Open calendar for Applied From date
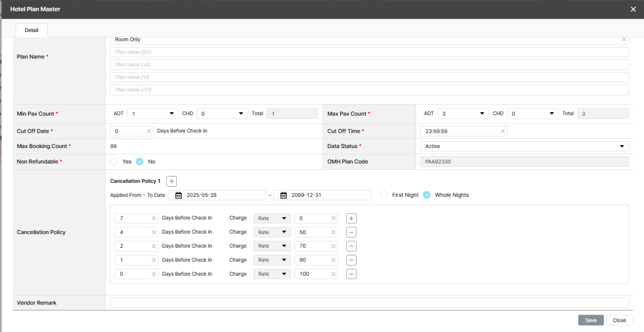The image size is (644, 332). 179,195
